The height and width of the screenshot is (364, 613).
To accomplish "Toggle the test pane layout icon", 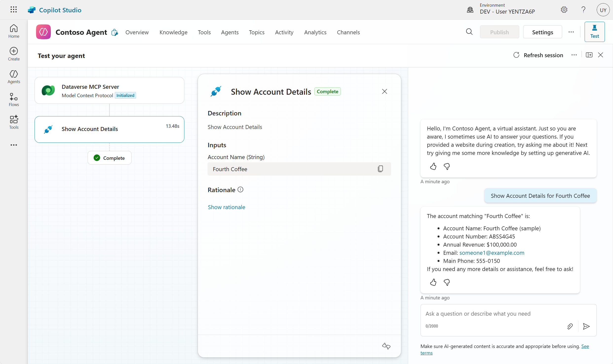I will [x=589, y=55].
